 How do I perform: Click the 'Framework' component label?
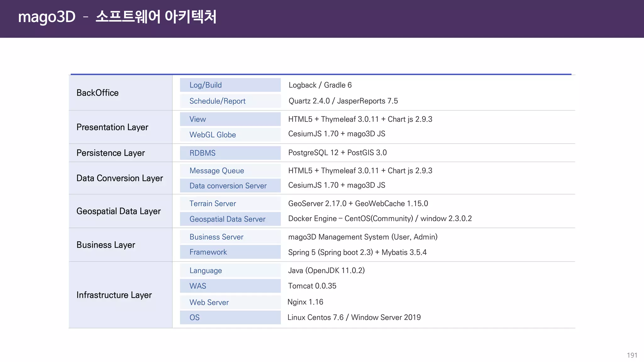(230, 252)
